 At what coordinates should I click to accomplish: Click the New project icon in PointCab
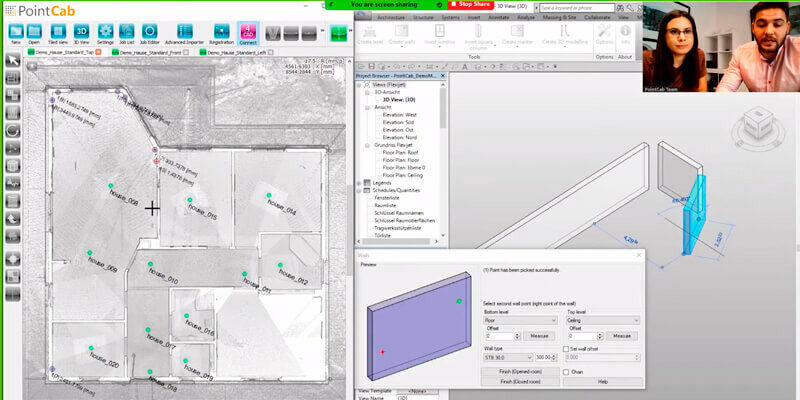(16, 32)
